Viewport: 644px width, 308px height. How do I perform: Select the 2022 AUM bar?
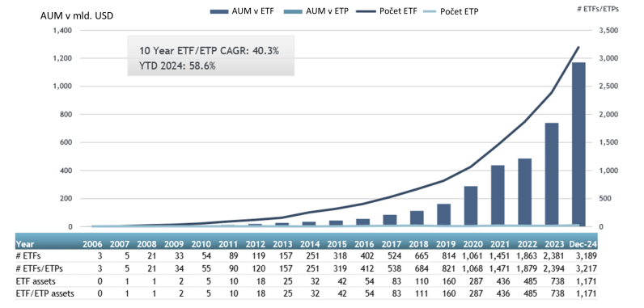524,192
